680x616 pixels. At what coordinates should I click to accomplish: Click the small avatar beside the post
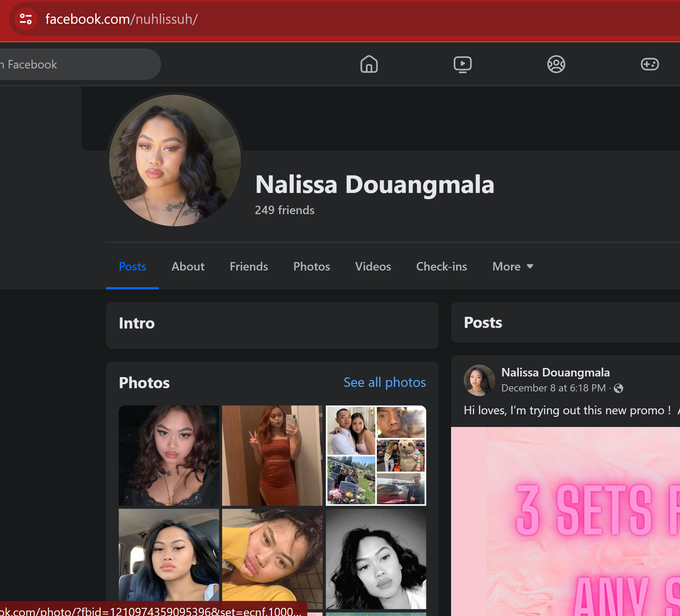479,380
